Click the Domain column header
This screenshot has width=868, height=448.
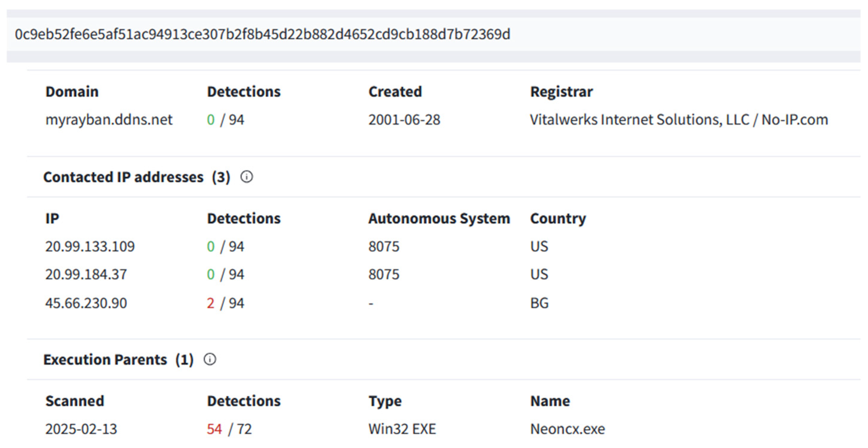72,92
